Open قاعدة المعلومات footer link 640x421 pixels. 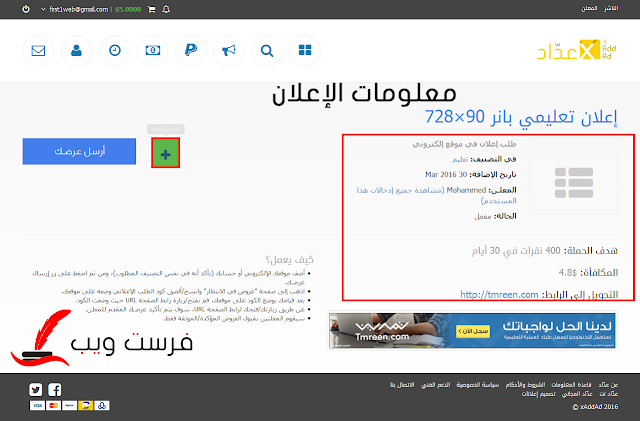click(571, 385)
